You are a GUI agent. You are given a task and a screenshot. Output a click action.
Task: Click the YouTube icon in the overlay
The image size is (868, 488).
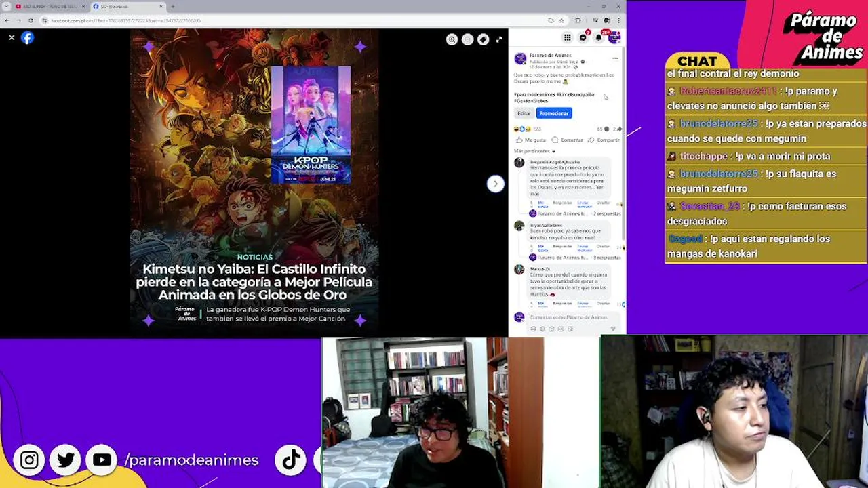[x=102, y=460]
